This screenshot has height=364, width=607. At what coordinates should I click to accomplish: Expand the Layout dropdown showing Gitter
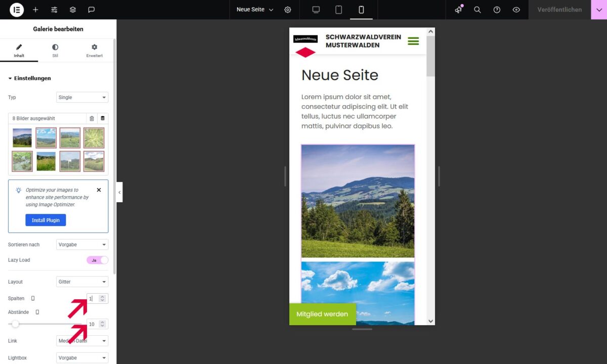point(82,282)
